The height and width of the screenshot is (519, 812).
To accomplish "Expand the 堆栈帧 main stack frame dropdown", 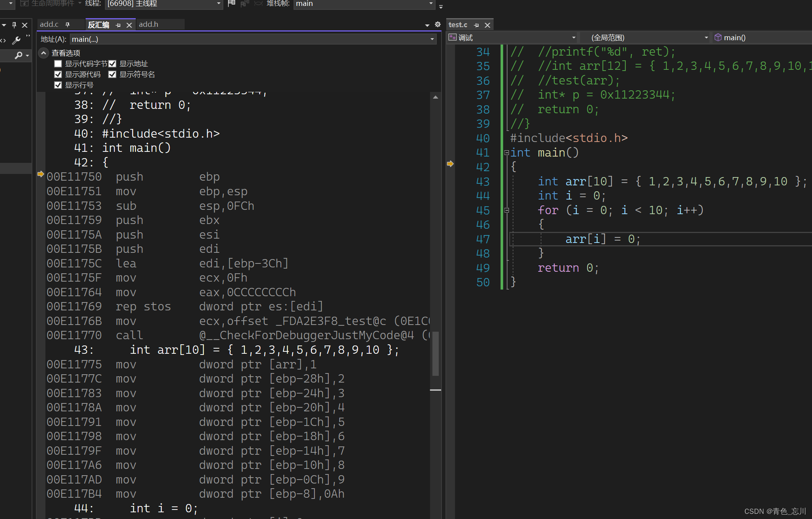I will 431,4.
